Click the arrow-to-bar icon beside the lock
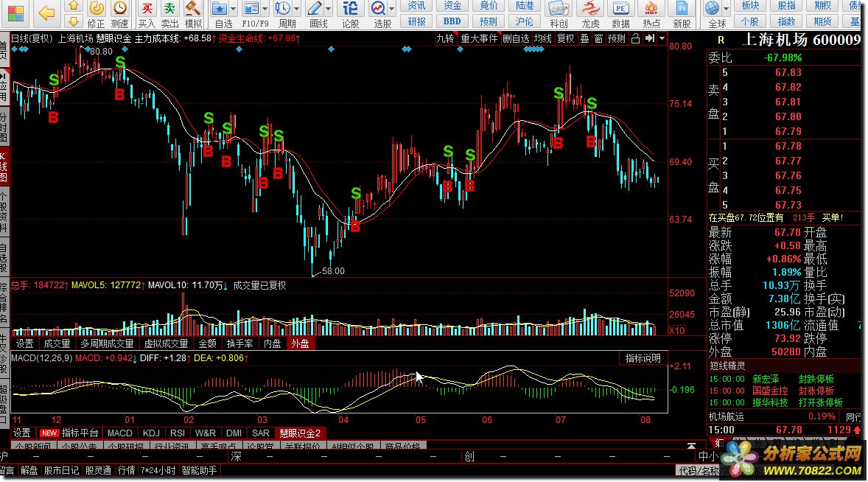The width and height of the screenshot is (868, 482). tap(650, 38)
